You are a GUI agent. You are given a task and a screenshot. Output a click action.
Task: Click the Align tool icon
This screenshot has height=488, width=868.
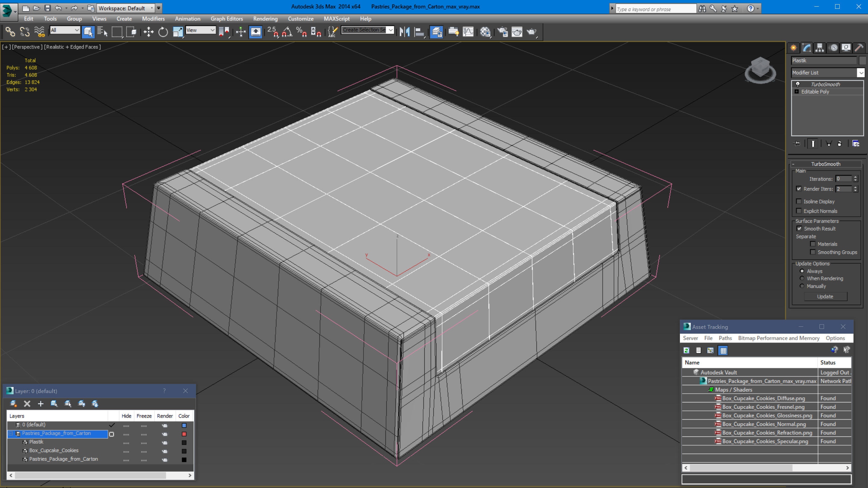[x=419, y=32]
